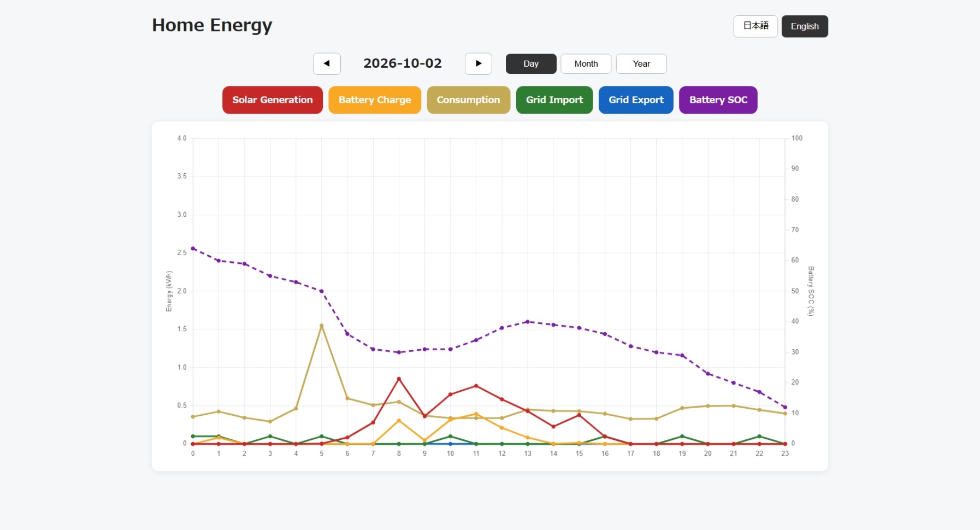Toggle the Solar Generation series

pos(273,100)
